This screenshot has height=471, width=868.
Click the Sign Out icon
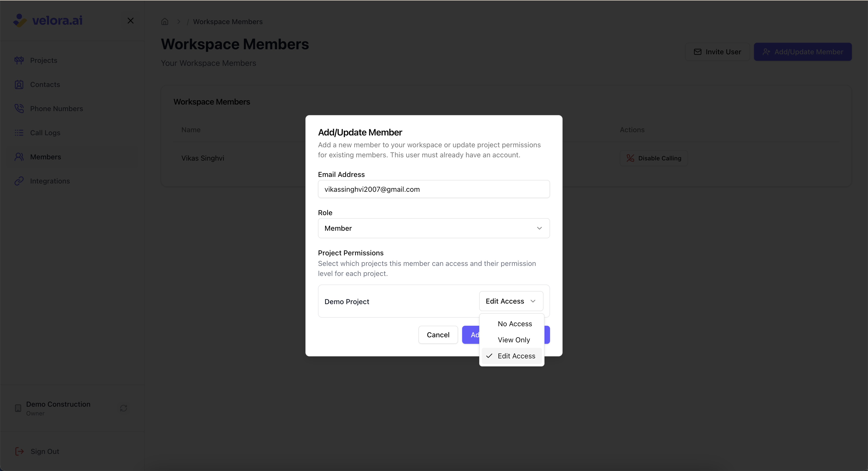pos(20,451)
